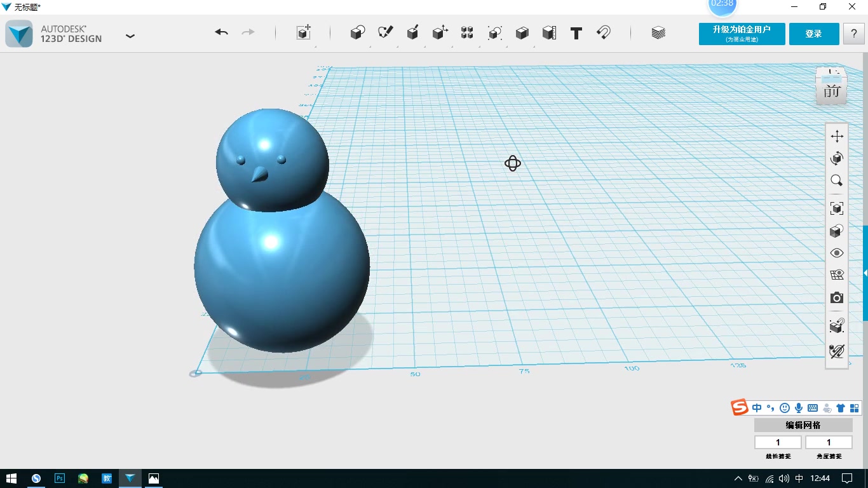Viewport: 868px width, 488px height.
Task: Open the main menu chevron beside 123D Design logo
Action: click(130, 36)
